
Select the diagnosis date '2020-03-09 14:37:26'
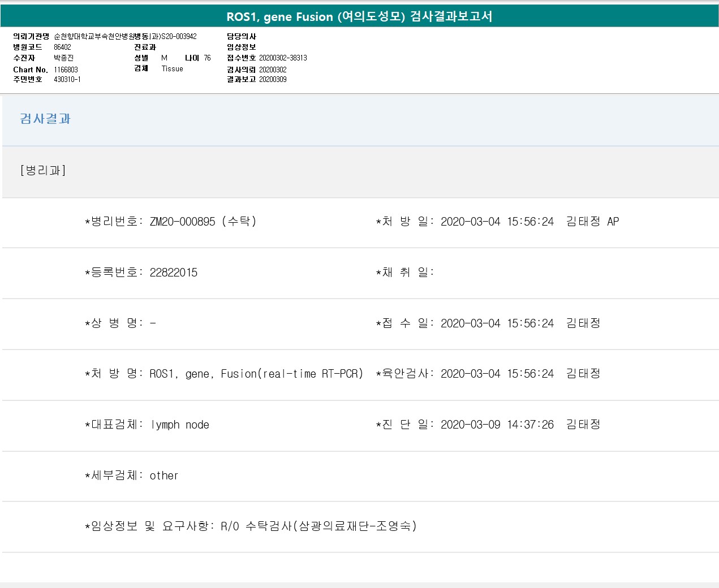pos(497,425)
